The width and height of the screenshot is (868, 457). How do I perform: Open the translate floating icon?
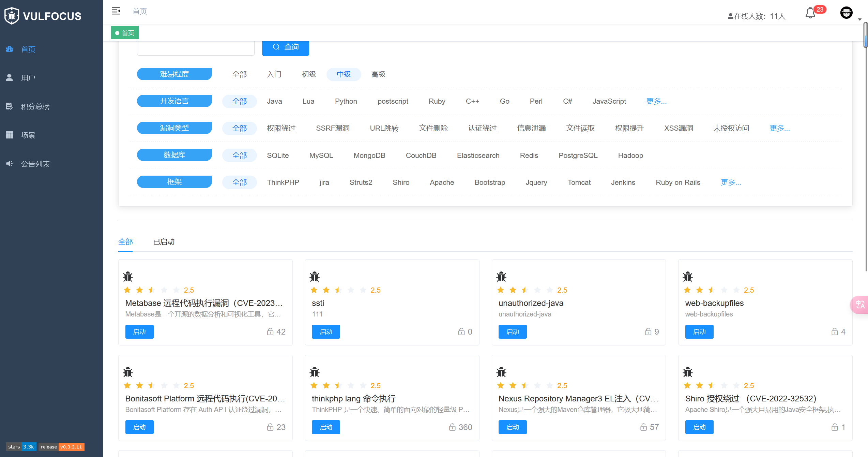pos(860,304)
